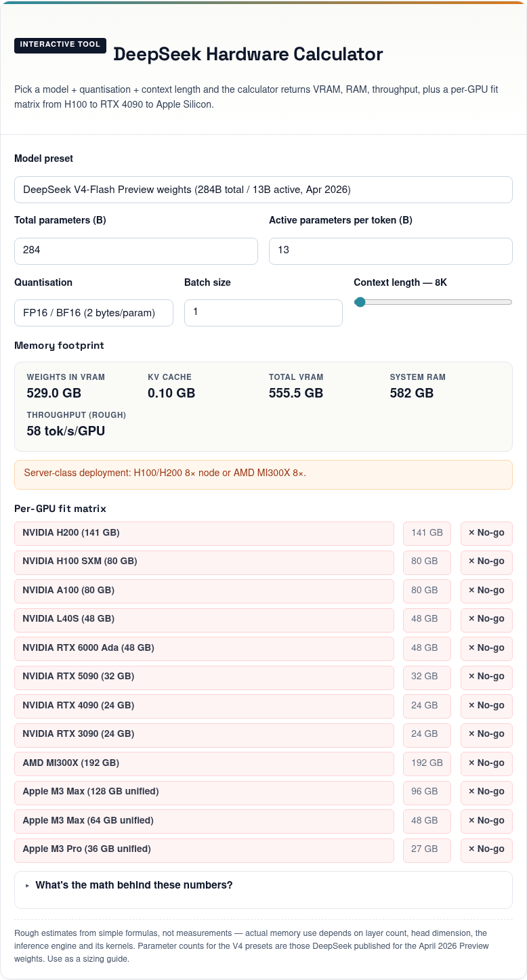Click the throughput value 58 tok/s/GPU

pos(66,431)
